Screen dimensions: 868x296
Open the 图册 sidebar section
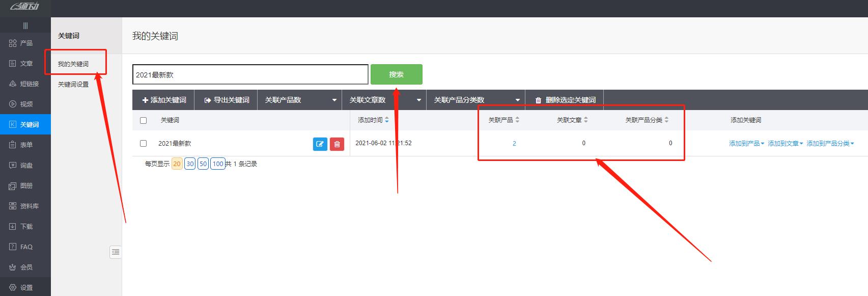coord(25,185)
